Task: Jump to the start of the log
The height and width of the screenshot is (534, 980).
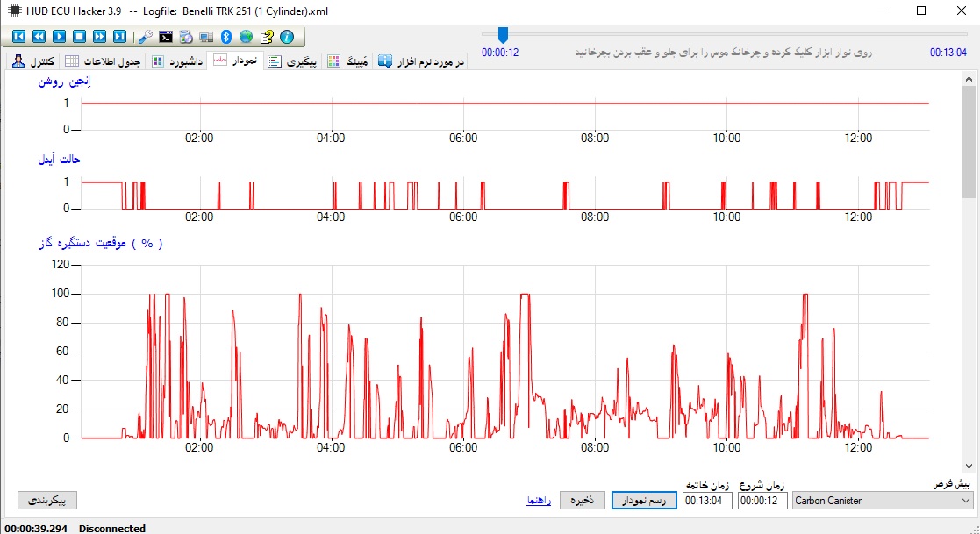Action: 18,37
